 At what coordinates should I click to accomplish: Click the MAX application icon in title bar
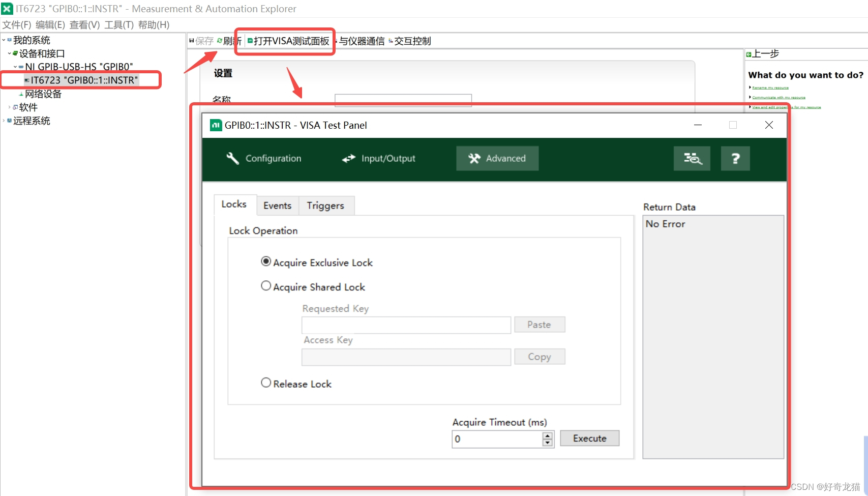[x=7, y=9]
